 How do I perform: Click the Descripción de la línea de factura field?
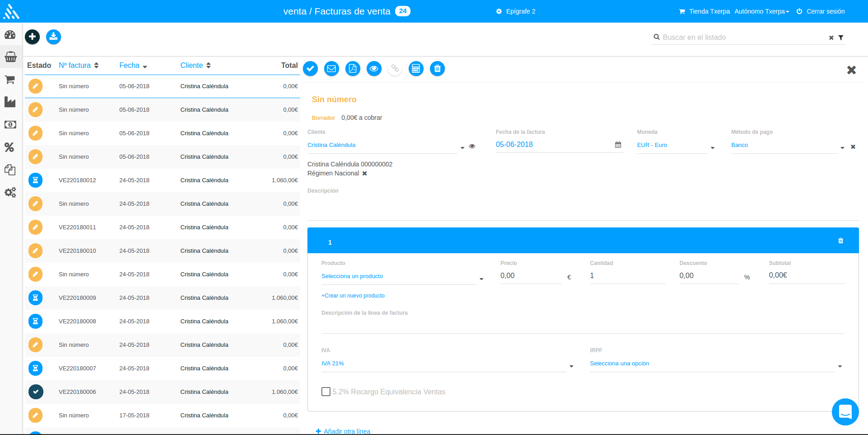click(583, 326)
